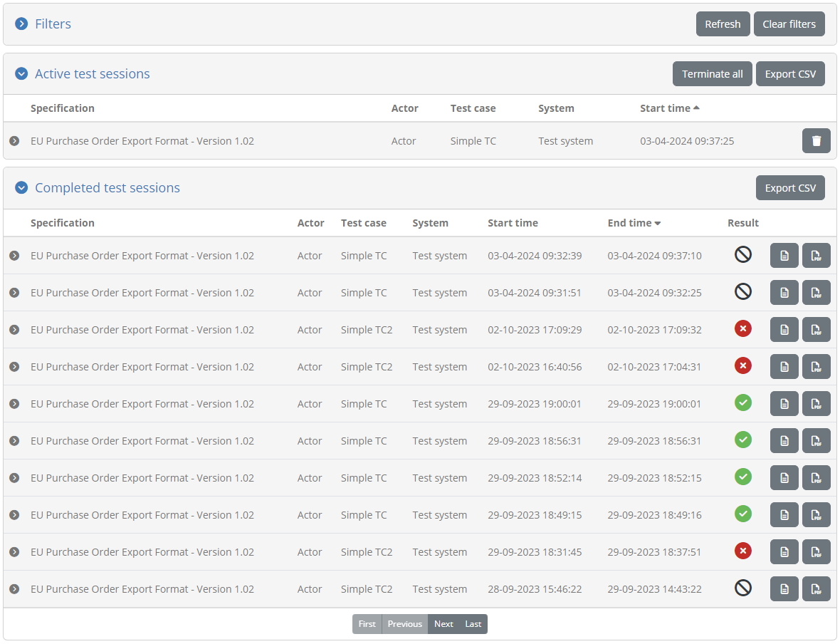View report for session ending 09:37:10
The height and width of the screenshot is (644, 840).
[x=784, y=256]
